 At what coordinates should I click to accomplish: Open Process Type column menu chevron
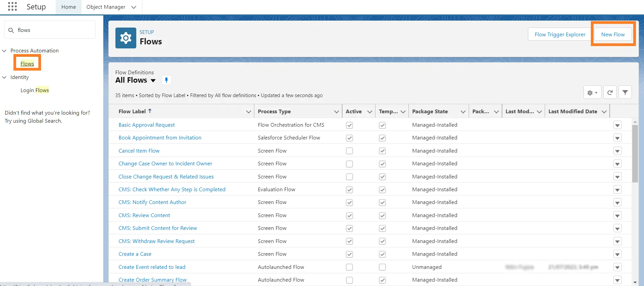tap(336, 112)
